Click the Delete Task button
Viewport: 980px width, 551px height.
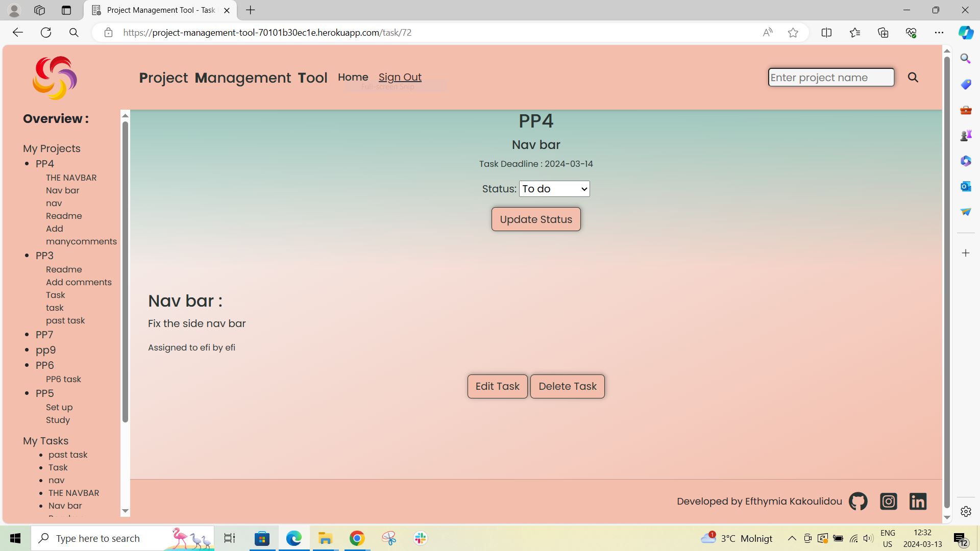pos(567,386)
